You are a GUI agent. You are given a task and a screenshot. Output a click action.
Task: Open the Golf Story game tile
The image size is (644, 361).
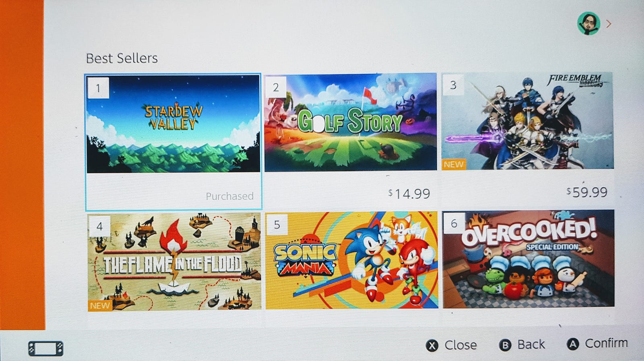click(x=350, y=138)
